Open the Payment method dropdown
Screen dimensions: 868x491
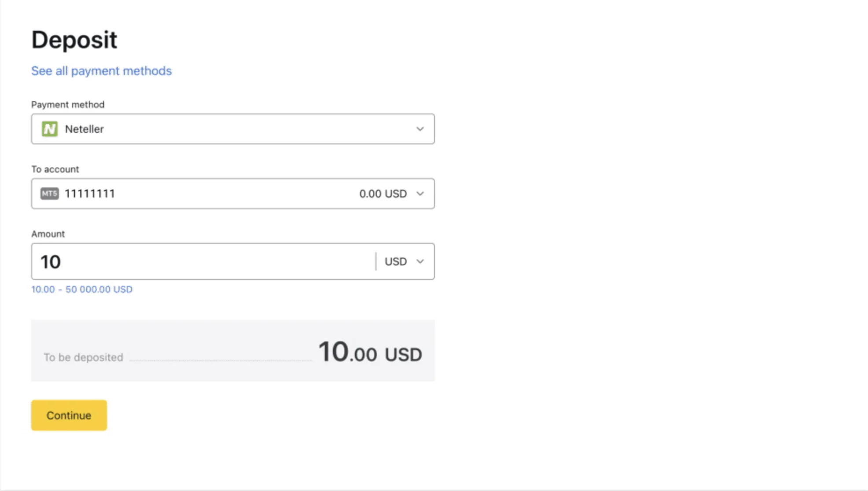[x=232, y=129]
